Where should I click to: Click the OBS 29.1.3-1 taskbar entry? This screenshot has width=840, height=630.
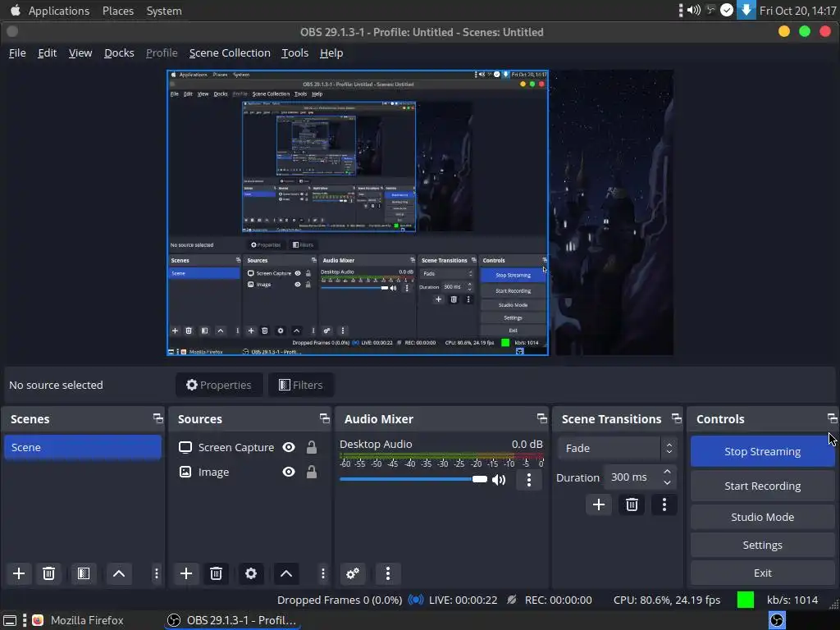pyautogui.click(x=234, y=620)
